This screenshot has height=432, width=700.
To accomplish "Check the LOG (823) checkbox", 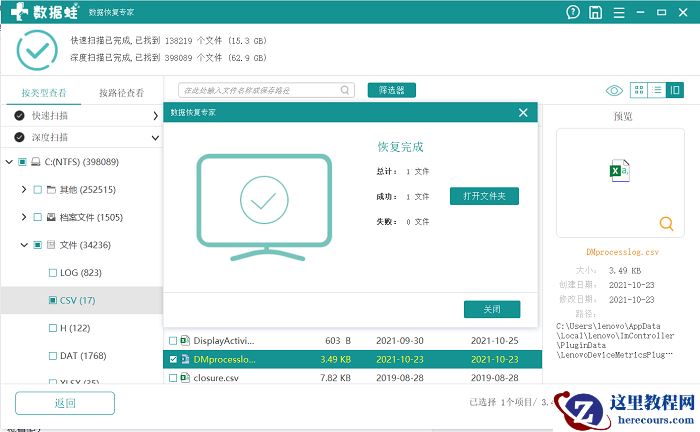I will click(53, 273).
